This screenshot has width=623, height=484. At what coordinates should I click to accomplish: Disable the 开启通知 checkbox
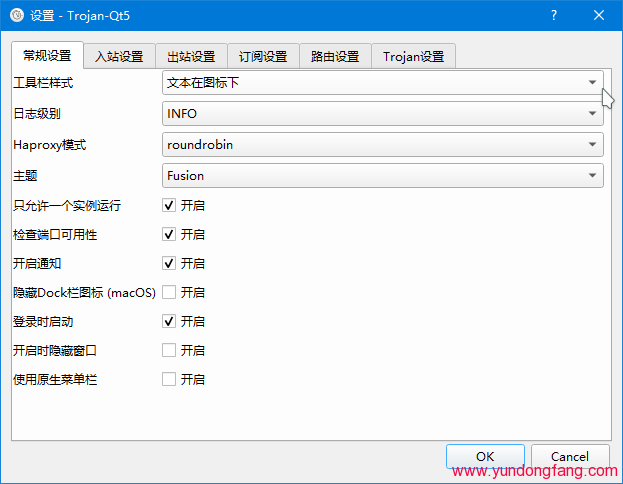169,264
